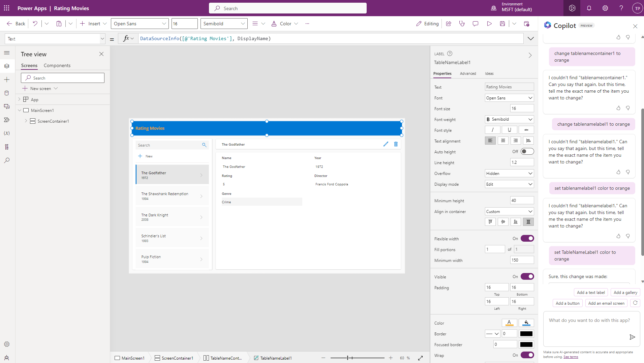Open the Data pane in left sidebar

7,93
